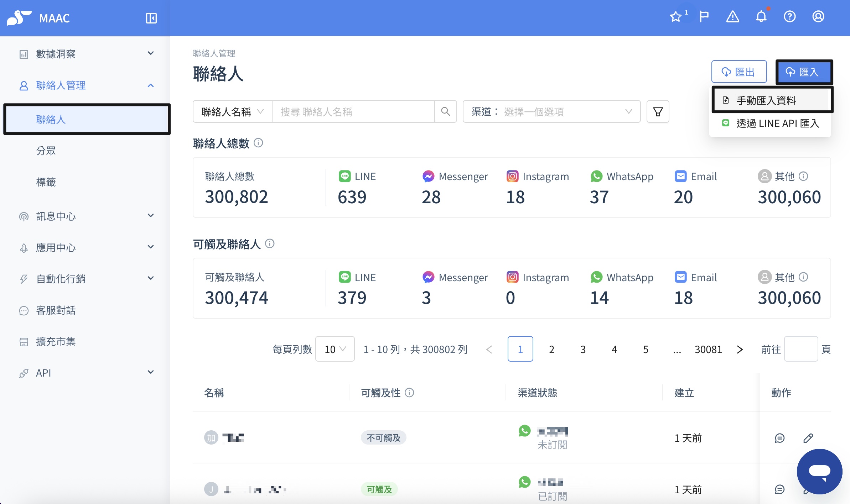Collapse the sidebar with the panel icon
The height and width of the screenshot is (504, 850).
[x=151, y=18]
